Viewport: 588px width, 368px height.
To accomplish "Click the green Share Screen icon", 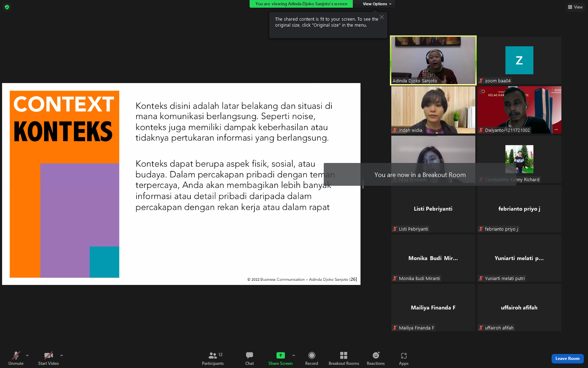I will click(x=281, y=355).
